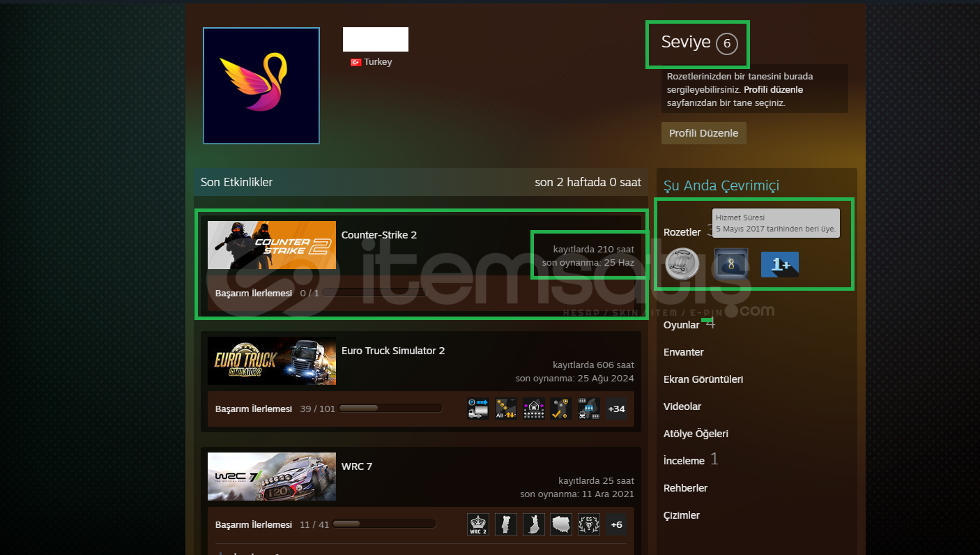Select the Finland map achievement icon

coord(533,524)
